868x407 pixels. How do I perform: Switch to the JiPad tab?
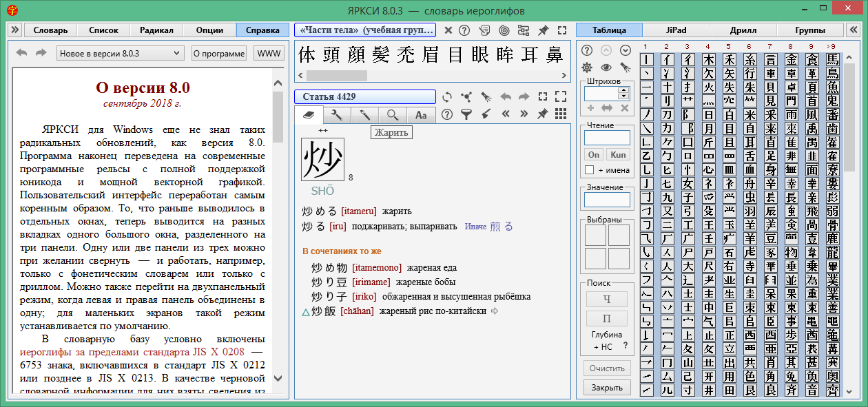(676, 30)
